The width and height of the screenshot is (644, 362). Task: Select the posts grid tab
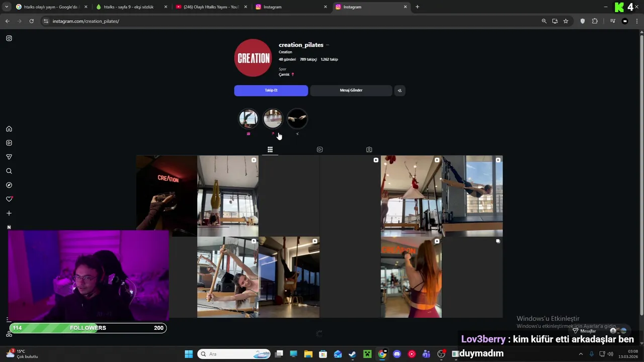pyautogui.click(x=270, y=149)
